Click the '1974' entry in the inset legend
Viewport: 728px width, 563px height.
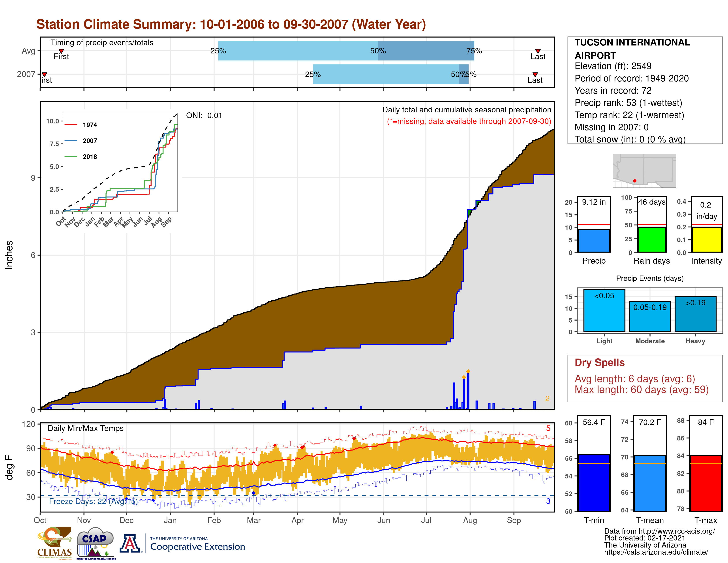90,125
